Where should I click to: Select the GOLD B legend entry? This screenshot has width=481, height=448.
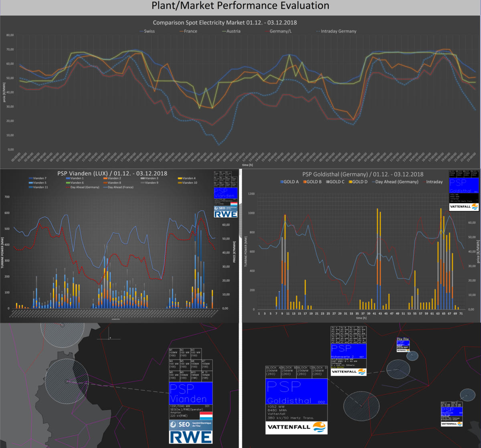(311, 182)
